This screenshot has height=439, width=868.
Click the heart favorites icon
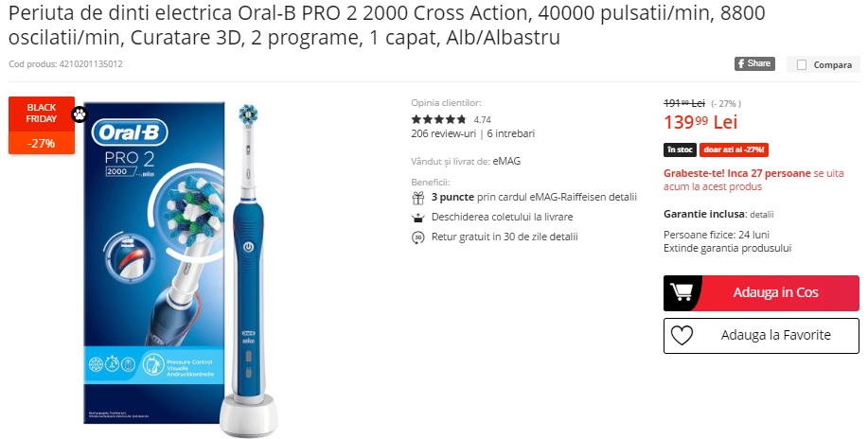(682, 335)
